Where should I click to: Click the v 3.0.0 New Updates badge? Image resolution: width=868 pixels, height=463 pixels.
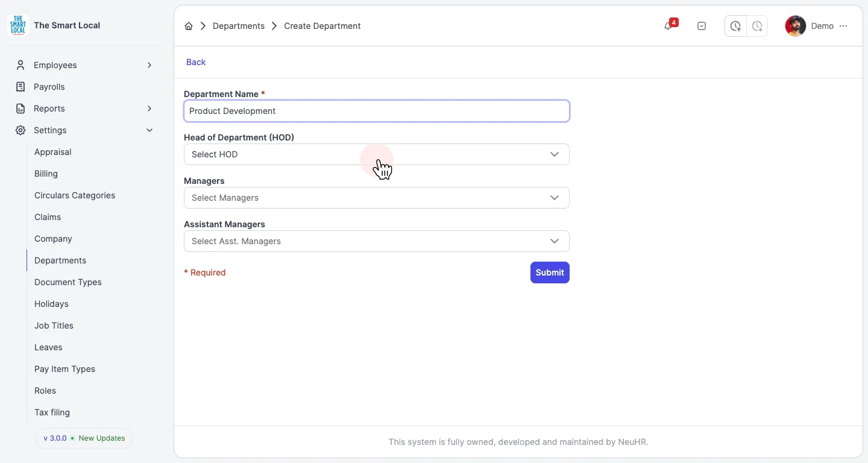click(x=84, y=438)
